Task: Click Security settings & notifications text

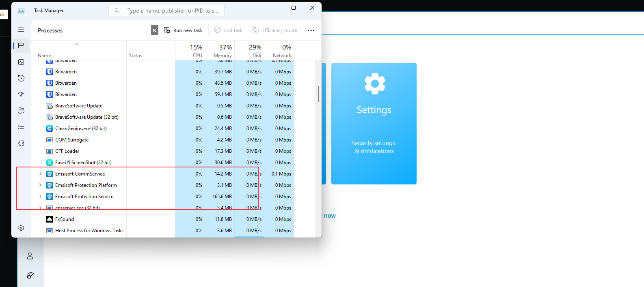Action: [x=374, y=147]
